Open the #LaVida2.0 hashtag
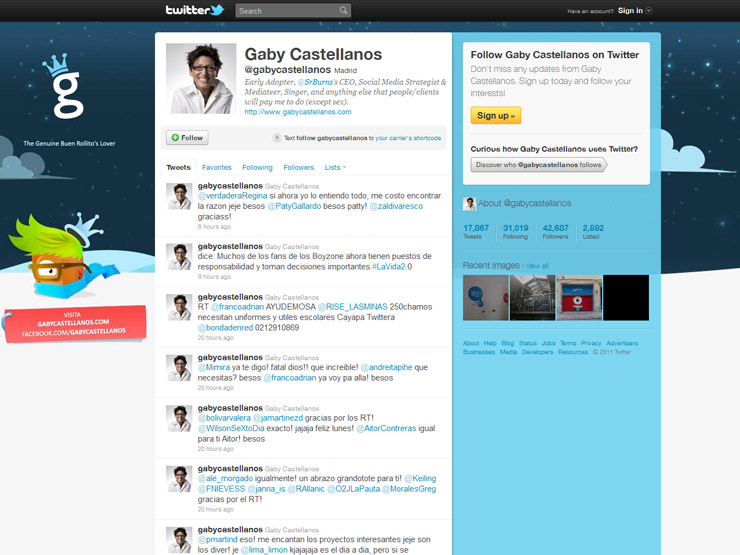This screenshot has width=740, height=555. 392,267
